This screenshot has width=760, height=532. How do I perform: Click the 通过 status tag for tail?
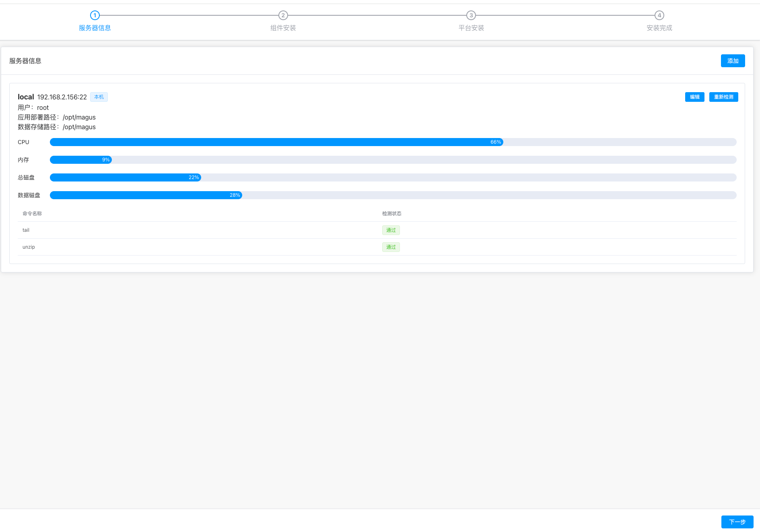[x=391, y=230]
